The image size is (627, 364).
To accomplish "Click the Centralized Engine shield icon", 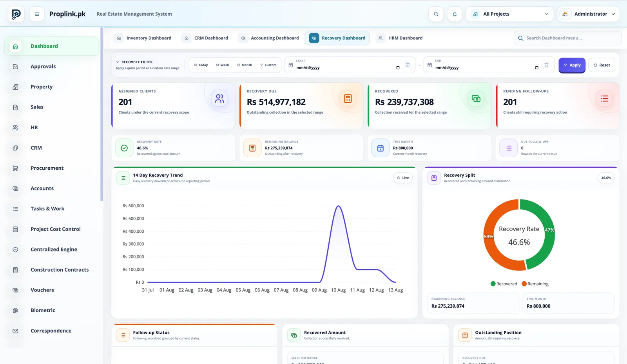I will [15, 250].
